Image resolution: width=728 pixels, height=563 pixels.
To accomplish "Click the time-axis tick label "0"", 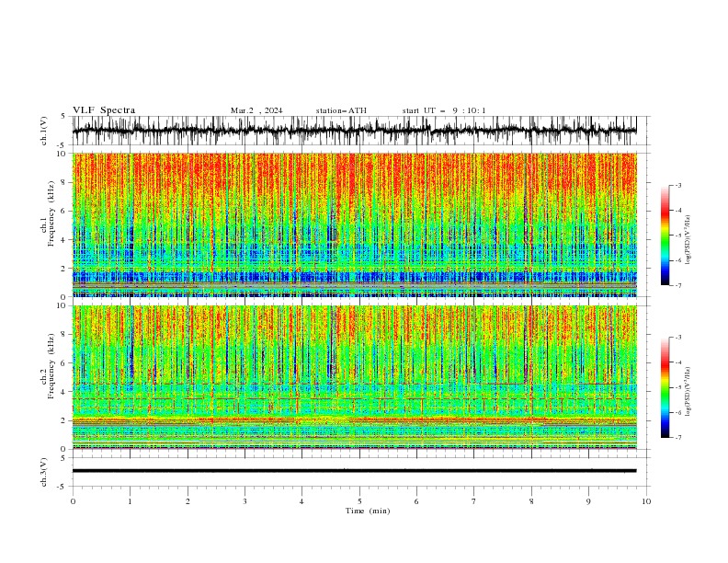I will point(73,501).
